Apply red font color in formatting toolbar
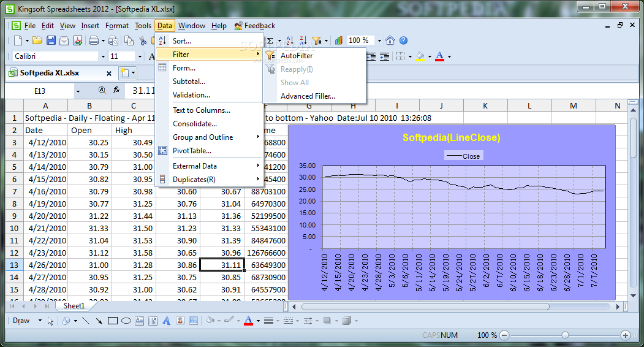The height and width of the screenshot is (347, 644). [x=439, y=56]
